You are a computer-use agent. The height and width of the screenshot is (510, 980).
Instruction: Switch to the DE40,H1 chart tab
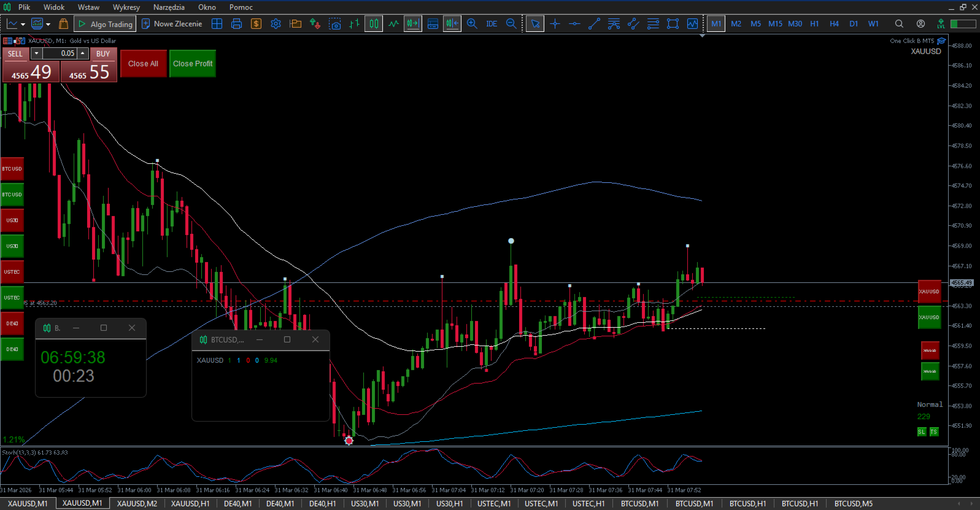pos(322,504)
